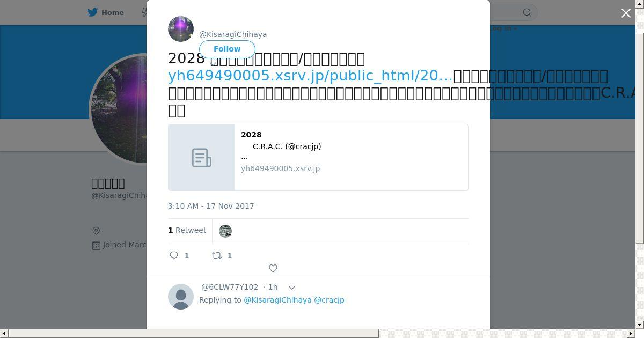644x338 pixels.
Task: Click the retweet arrows icon
Action: (217, 255)
